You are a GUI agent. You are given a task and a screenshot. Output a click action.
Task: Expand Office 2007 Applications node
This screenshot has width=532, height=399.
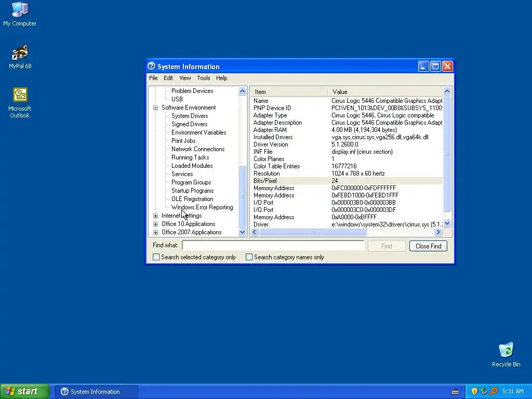pyautogui.click(x=155, y=232)
